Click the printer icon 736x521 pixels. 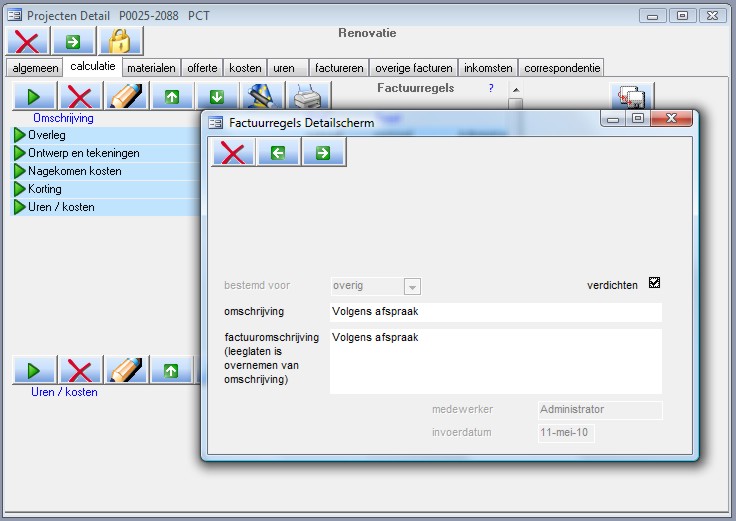307,96
